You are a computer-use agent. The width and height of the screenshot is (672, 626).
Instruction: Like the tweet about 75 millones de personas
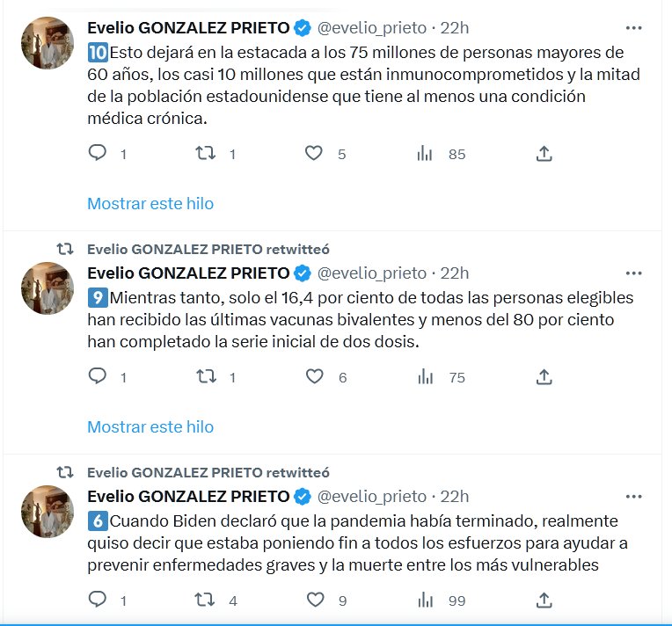click(314, 154)
